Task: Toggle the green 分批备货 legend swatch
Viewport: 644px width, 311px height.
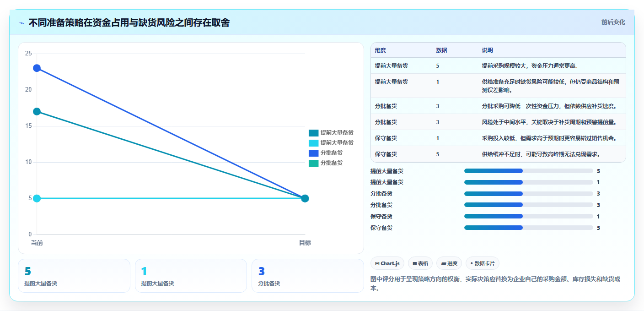Action: [313, 163]
